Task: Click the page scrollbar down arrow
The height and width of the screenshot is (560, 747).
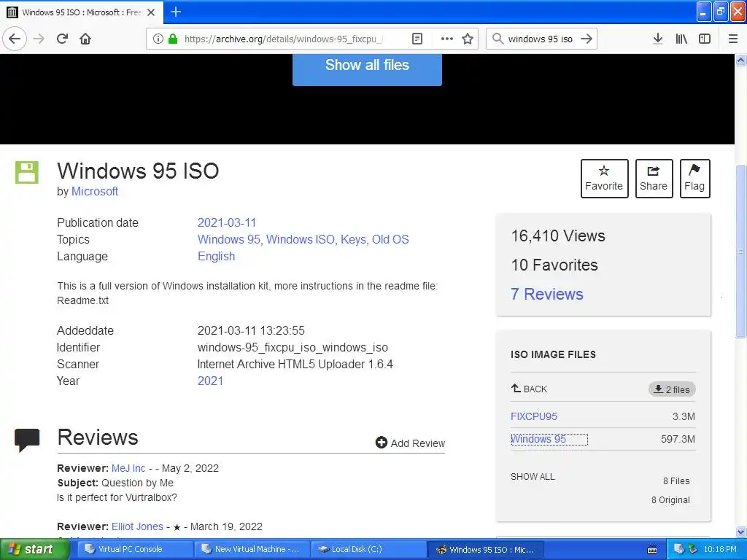Action: 741,532
